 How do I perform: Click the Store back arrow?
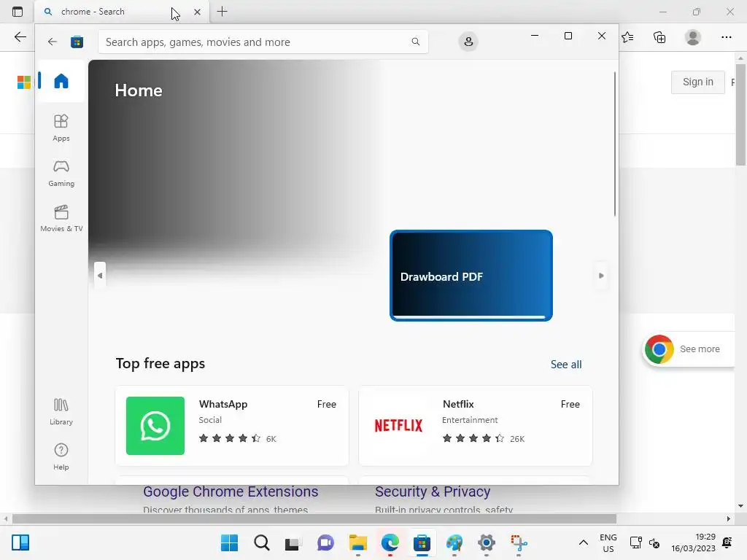tap(53, 42)
